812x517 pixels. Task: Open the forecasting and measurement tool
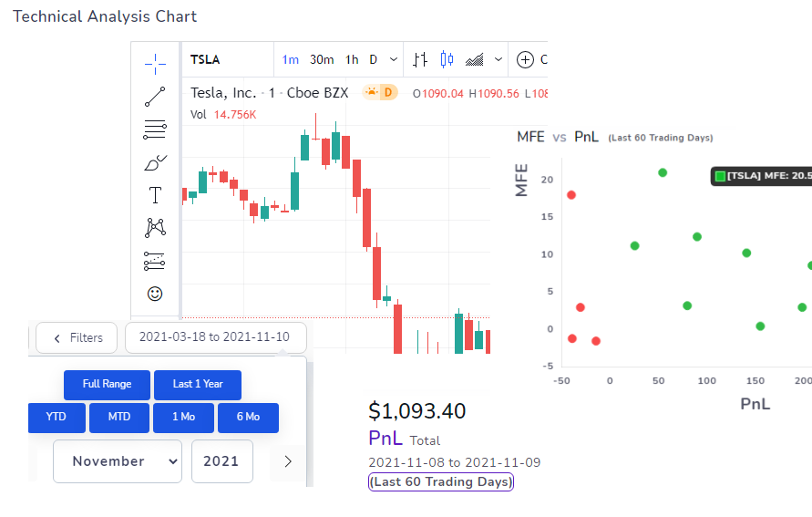155,261
